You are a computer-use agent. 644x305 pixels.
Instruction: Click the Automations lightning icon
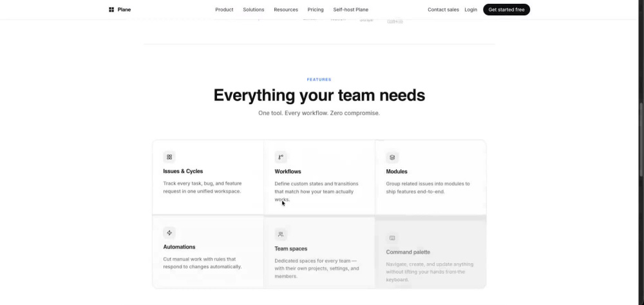coord(169,233)
